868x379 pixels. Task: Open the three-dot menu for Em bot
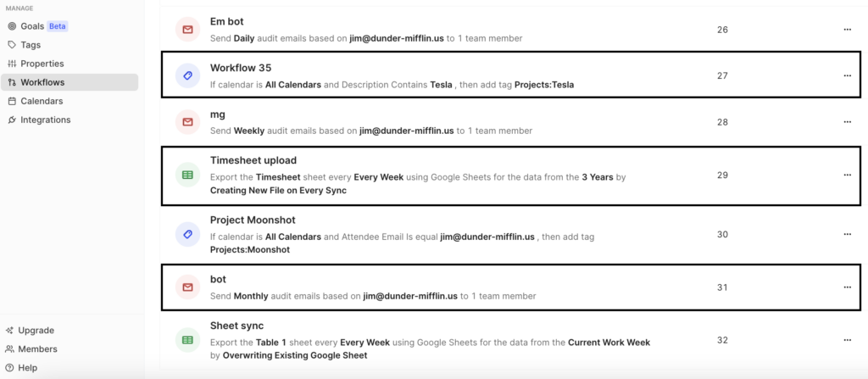click(847, 30)
